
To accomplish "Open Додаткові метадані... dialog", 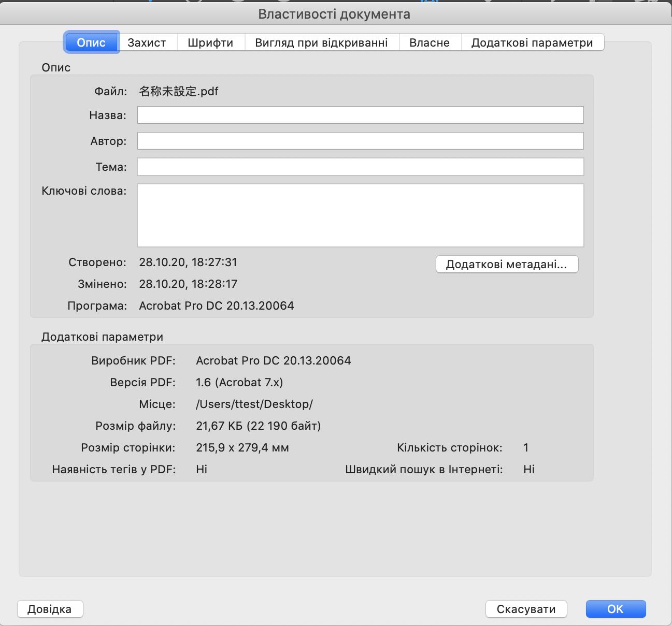I will point(507,264).
